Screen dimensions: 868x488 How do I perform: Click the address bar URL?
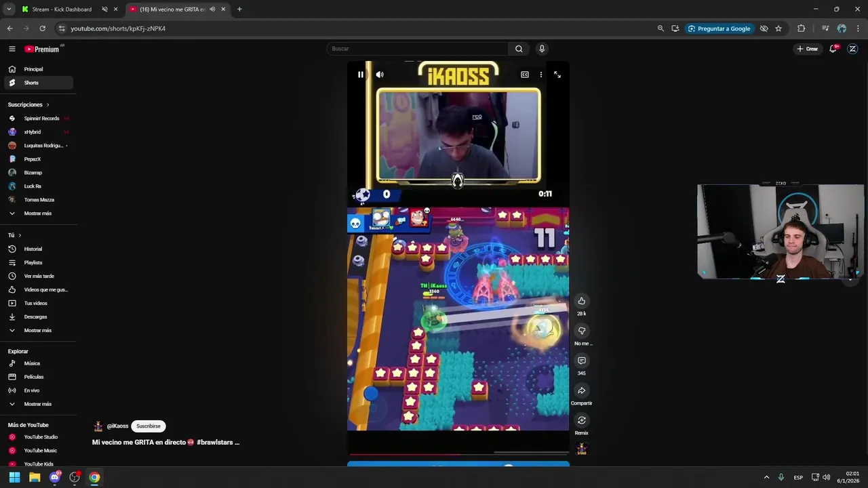pos(118,28)
